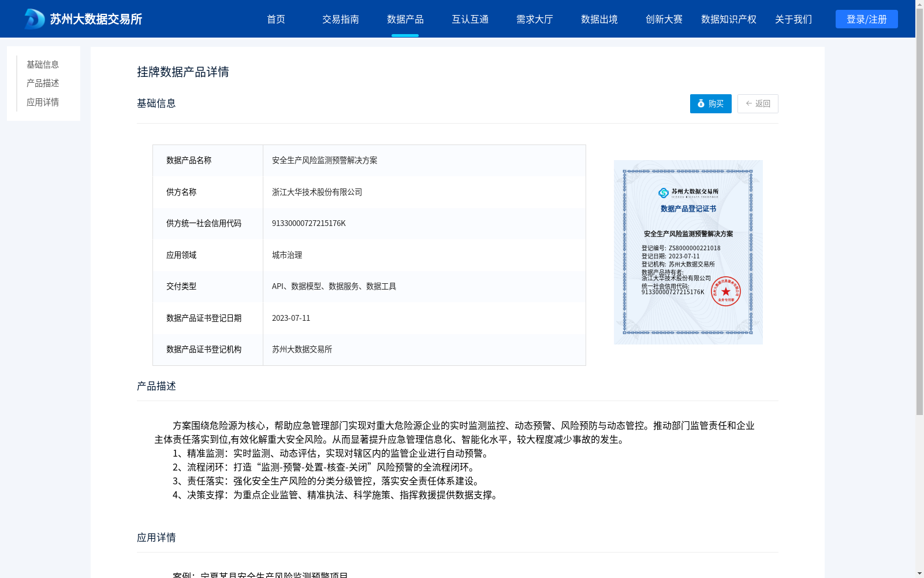Open the 创新大赛 navigation item
The width and height of the screenshot is (924, 578).
tap(664, 19)
